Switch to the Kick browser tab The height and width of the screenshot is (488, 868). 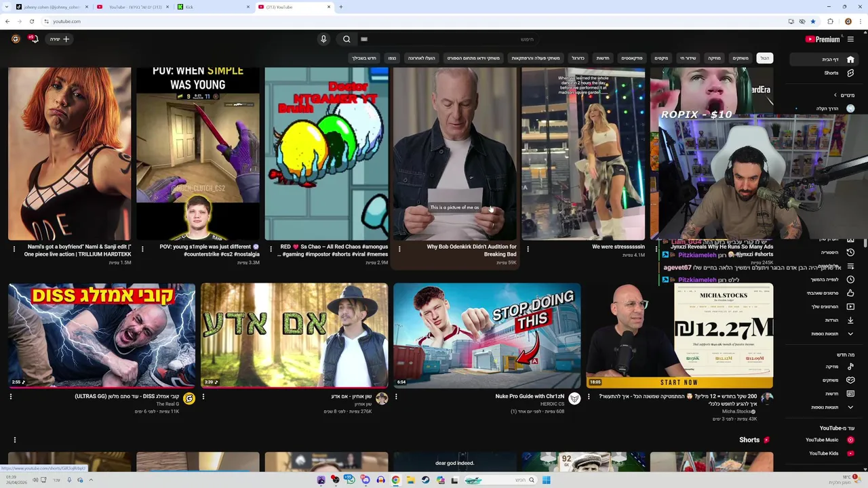213,7
